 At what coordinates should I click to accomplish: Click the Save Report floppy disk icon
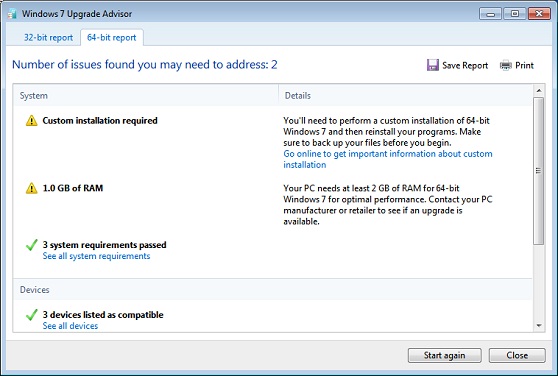coord(432,65)
